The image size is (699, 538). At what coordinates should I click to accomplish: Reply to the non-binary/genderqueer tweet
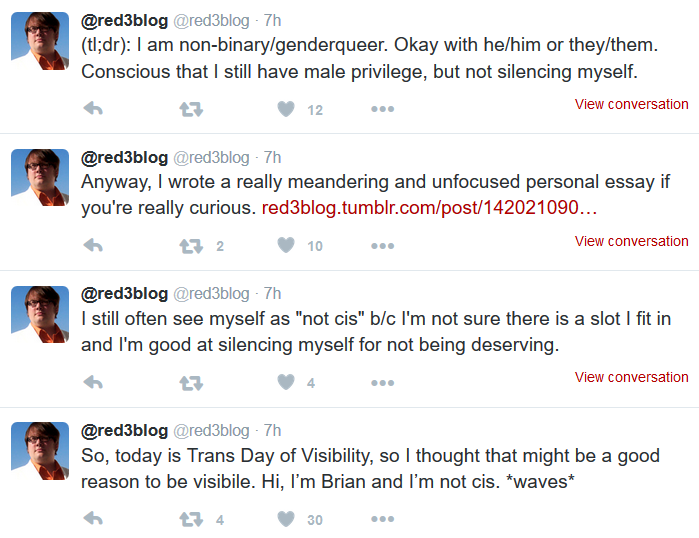coord(93,109)
